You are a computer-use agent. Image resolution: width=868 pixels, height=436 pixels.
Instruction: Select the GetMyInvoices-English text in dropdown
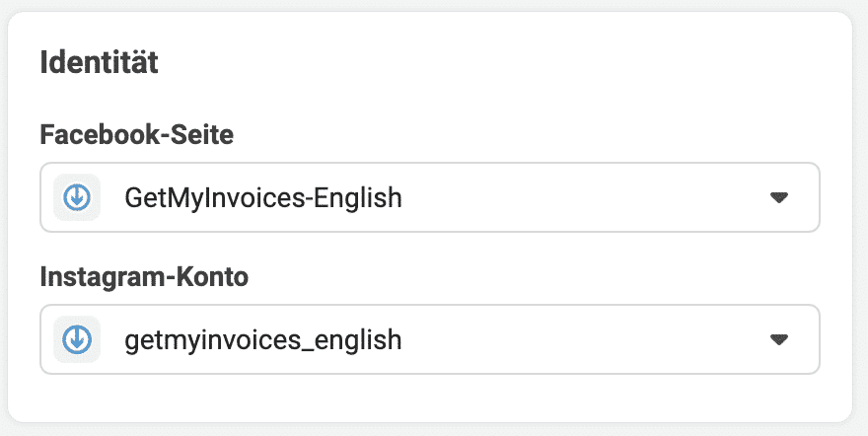click(263, 197)
